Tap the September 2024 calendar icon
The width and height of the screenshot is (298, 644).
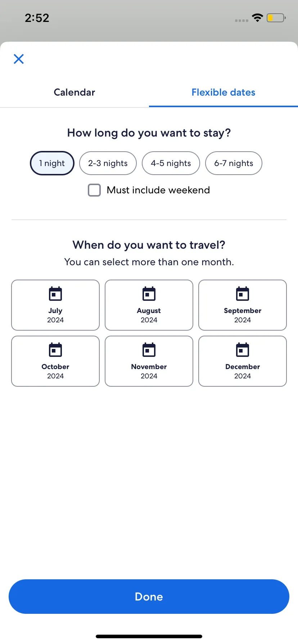pos(243,294)
